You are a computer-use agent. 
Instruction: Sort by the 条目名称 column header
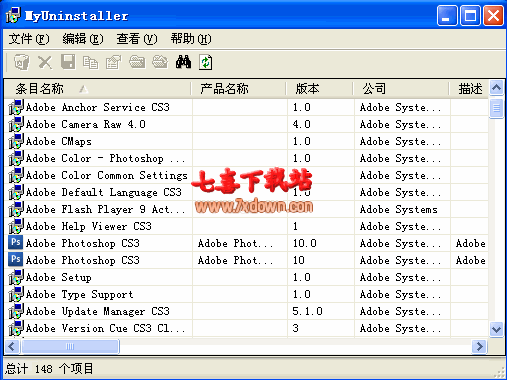tap(98, 89)
